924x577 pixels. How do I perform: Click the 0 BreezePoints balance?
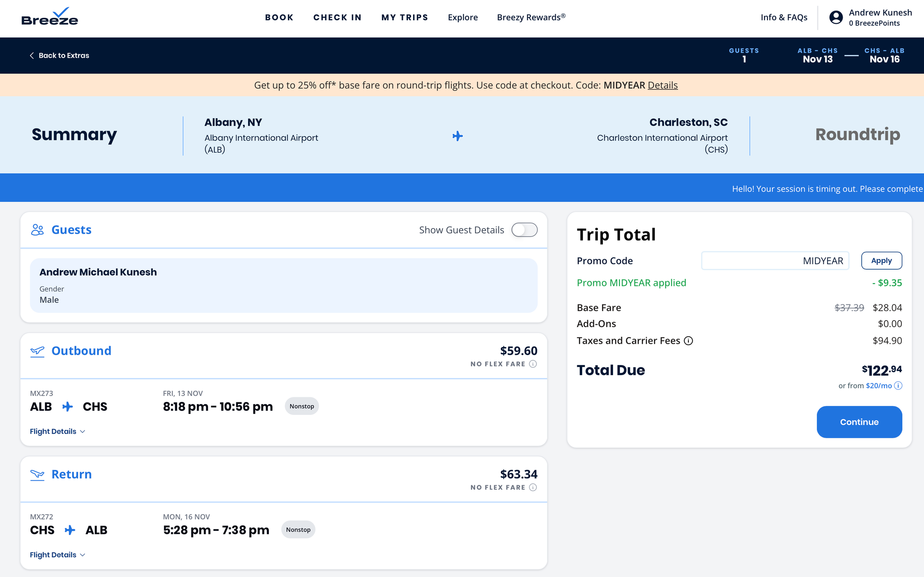[874, 23]
